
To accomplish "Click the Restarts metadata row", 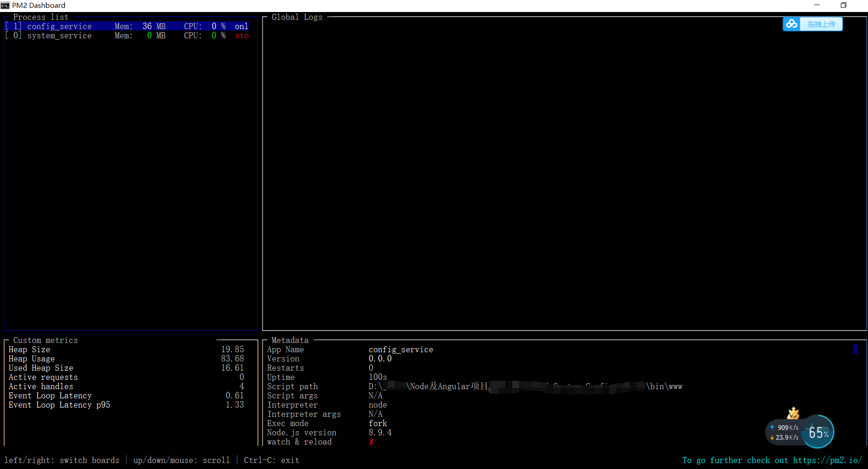I will coord(320,368).
